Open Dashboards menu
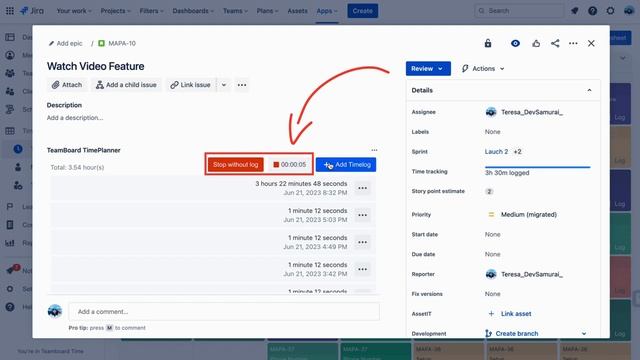The height and width of the screenshot is (360, 640). (x=193, y=11)
